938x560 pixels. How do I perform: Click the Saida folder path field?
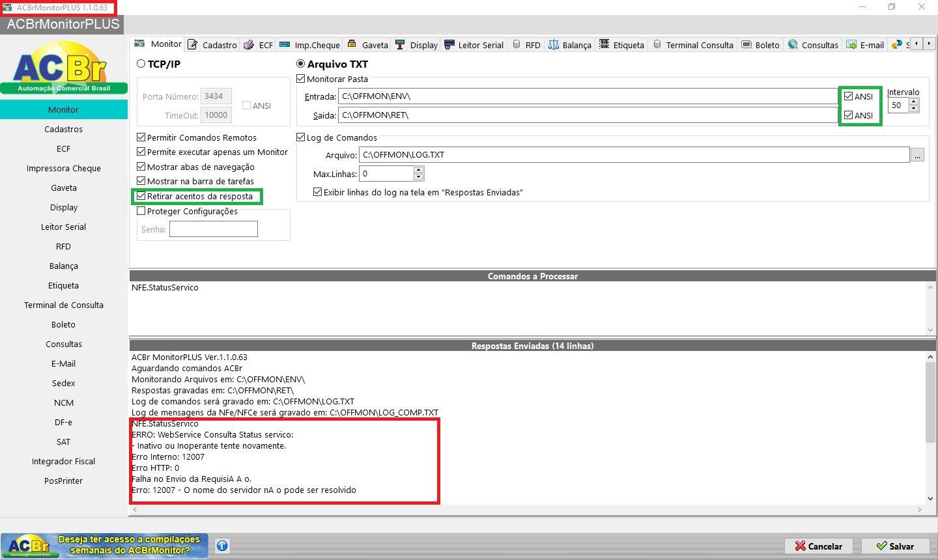(588, 115)
